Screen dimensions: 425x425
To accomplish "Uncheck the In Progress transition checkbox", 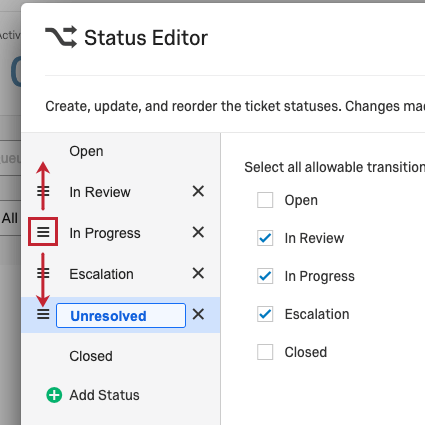I will [265, 276].
